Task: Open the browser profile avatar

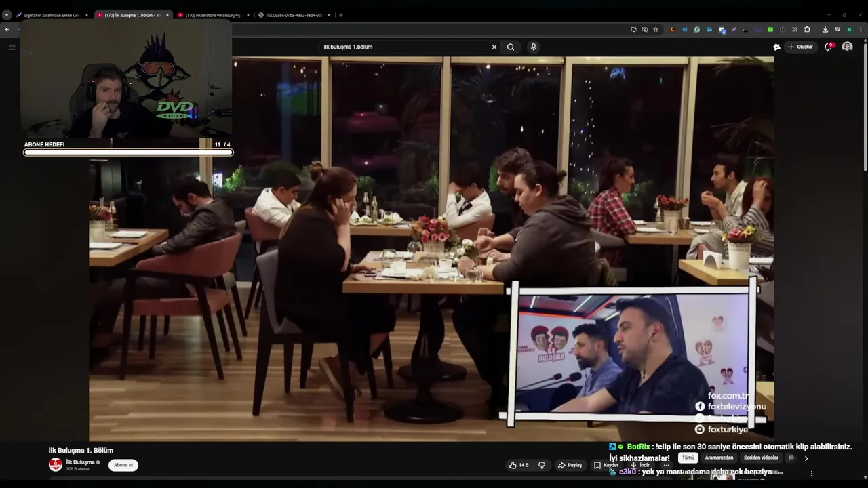Action: coord(850,29)
